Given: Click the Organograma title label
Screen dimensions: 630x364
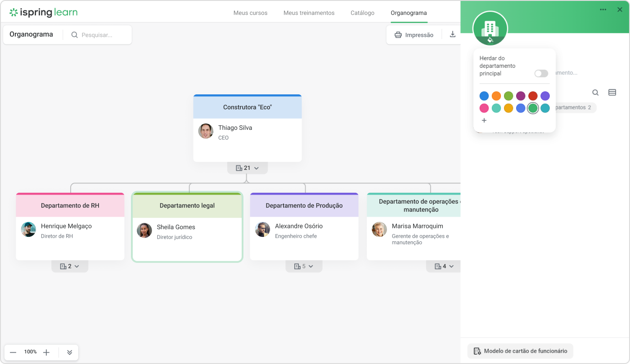Looking at the screenshot, I should [x=31, y=34].
